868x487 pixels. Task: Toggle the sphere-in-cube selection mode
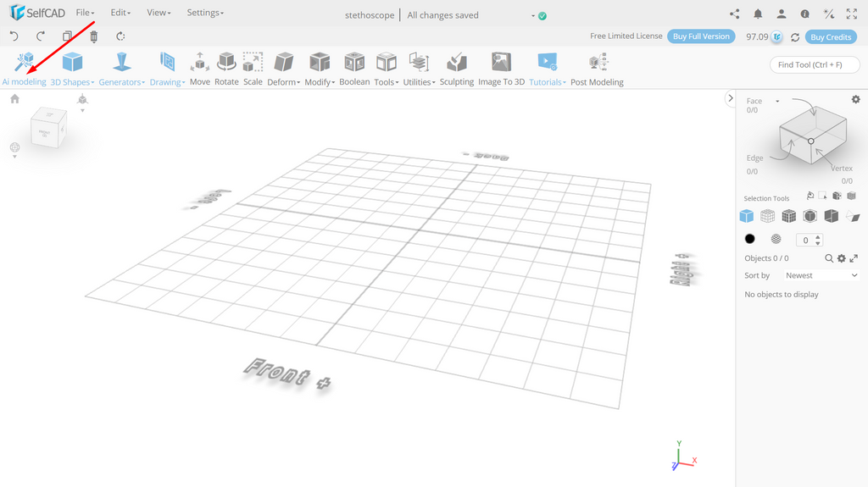coord(810,216)
